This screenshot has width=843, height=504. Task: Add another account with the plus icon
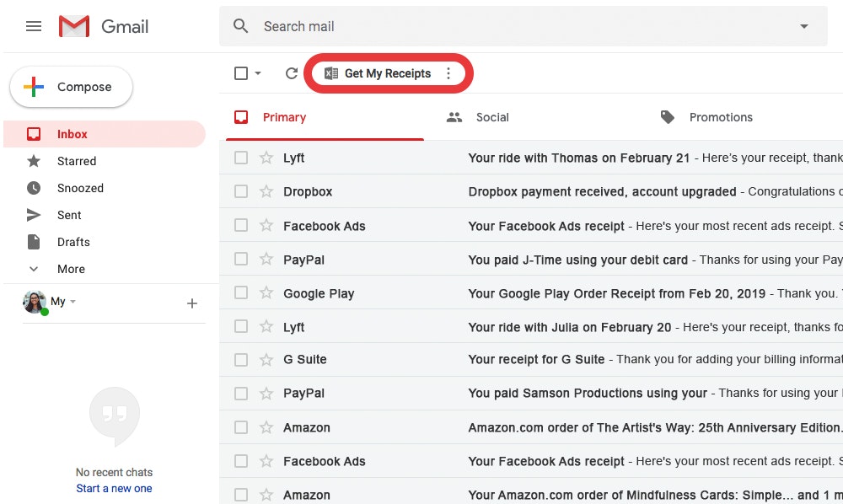click(x=192, y=303)
